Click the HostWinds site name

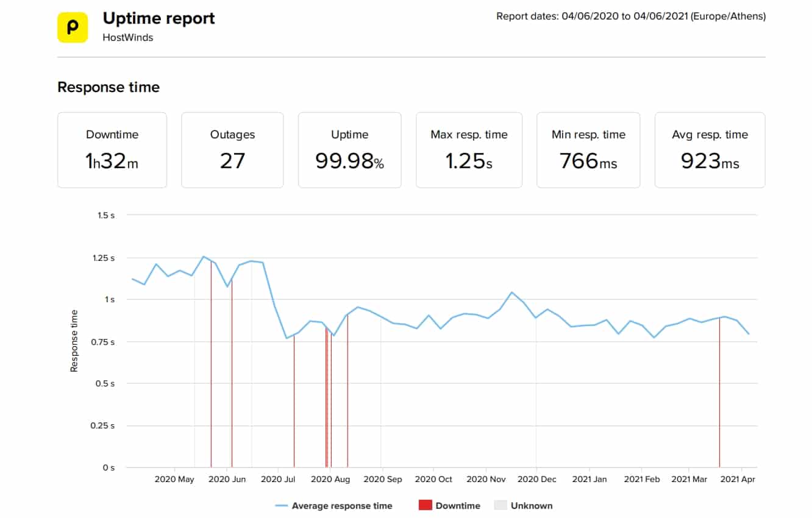click(x=127, y=37)
